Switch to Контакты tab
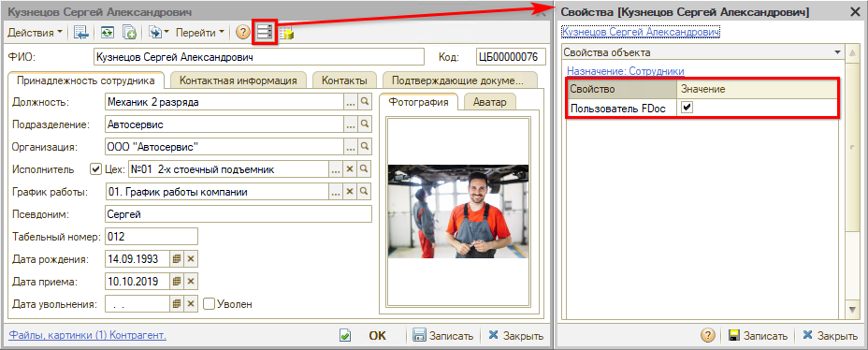The image size is (868, 350). [344, 80]
